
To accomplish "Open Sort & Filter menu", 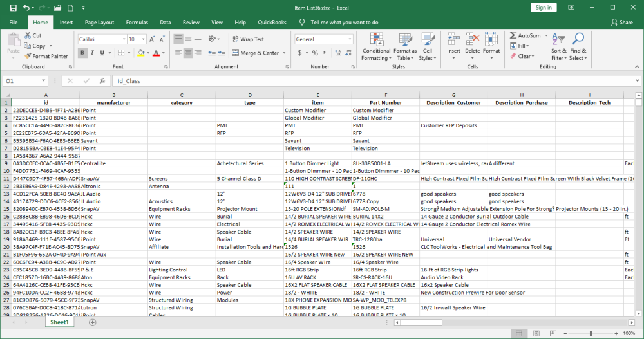I will [x=558, y=47].
